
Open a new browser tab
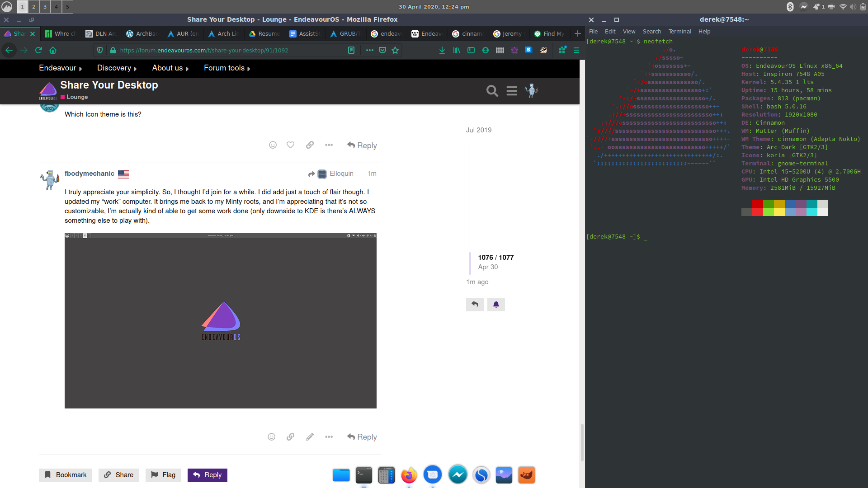[x=577, y=34]
